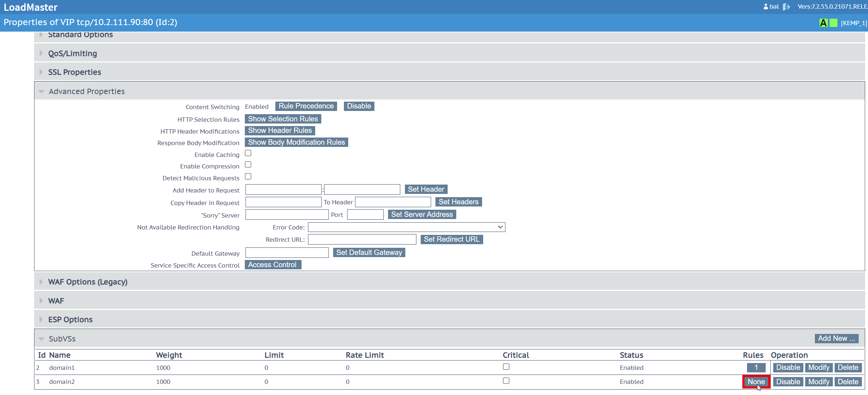Click the None rules button for domain2
The height and width of the screenshot is (395, 868).
[756, 382]
